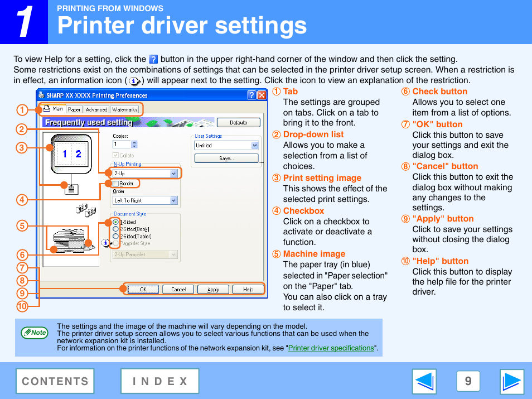This screenshot has width=532, height=399.
Task: Click the Help button in the dialog
Action: (248, 289)
